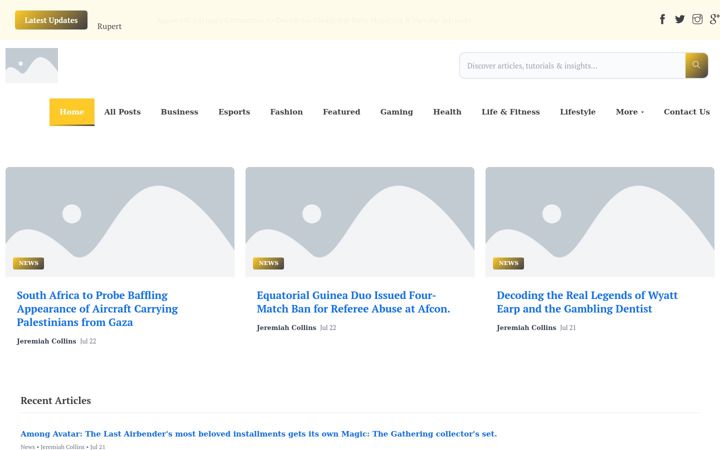Expand the More dropdown menu

(630, 112)
